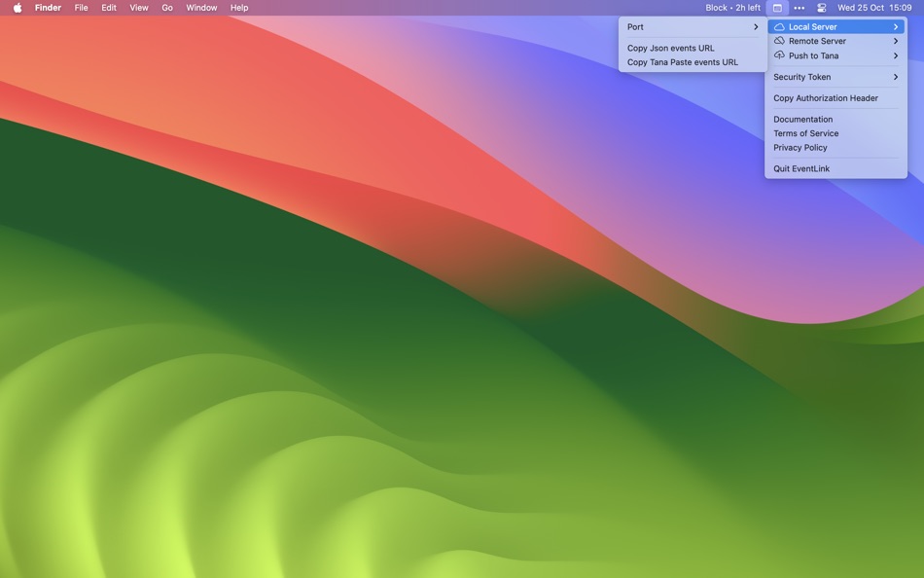
Task: Open Terms of Service
Action: [x=835, y=133]
